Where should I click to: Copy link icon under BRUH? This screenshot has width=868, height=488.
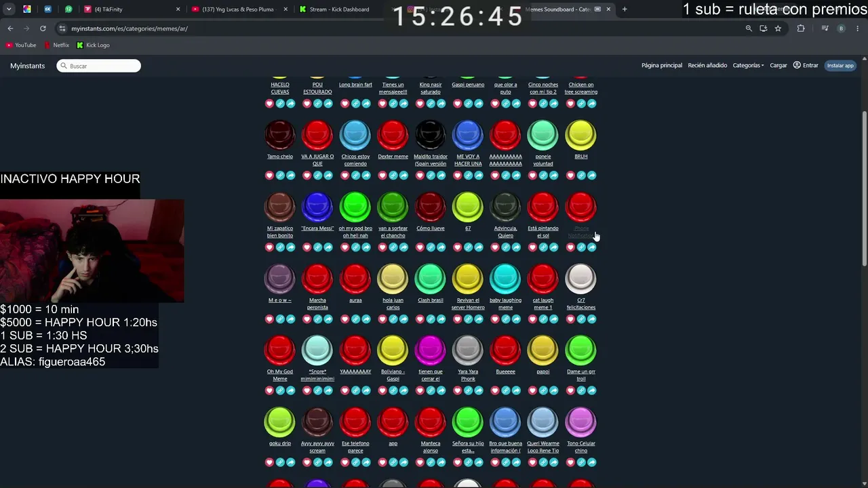pos(581,176)
